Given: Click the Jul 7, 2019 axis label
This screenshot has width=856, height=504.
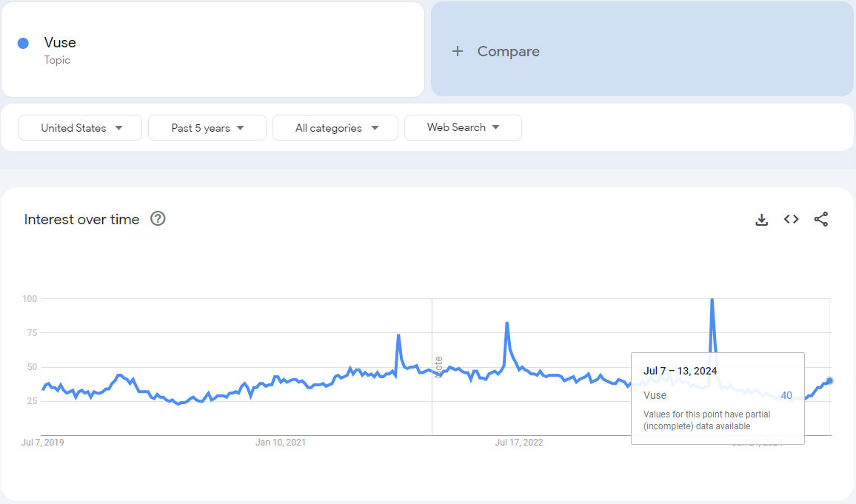Looking at the screenshot, I should click(43, 443).
